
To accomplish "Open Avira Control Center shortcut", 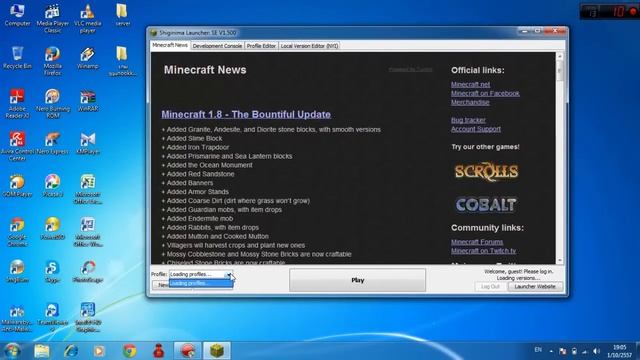I will point(17,146).
